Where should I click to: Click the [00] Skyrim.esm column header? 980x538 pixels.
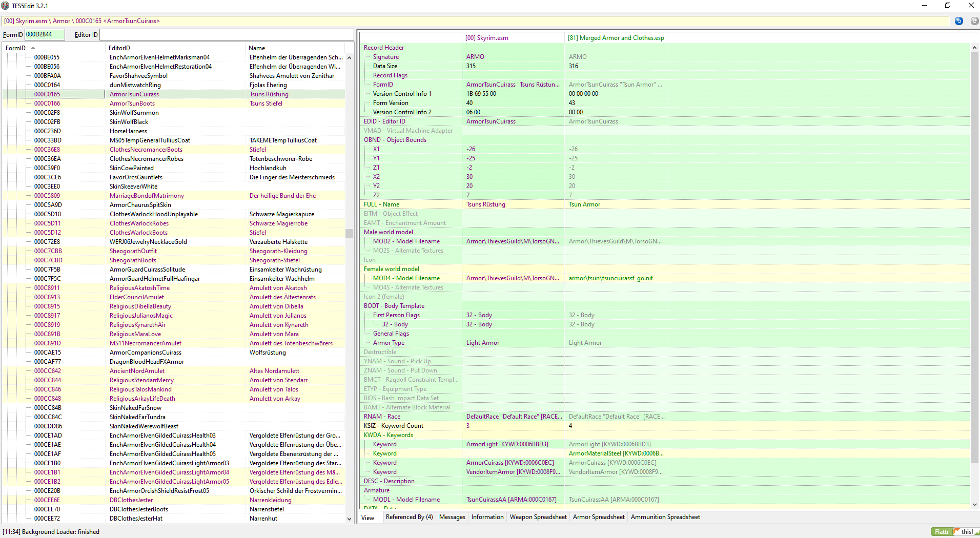click(513, 38)
